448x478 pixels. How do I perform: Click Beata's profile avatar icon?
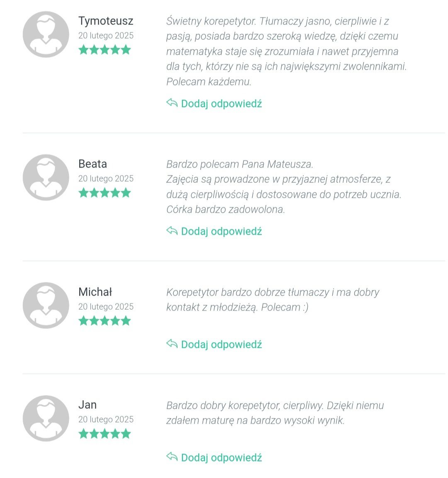click(46, 177)
